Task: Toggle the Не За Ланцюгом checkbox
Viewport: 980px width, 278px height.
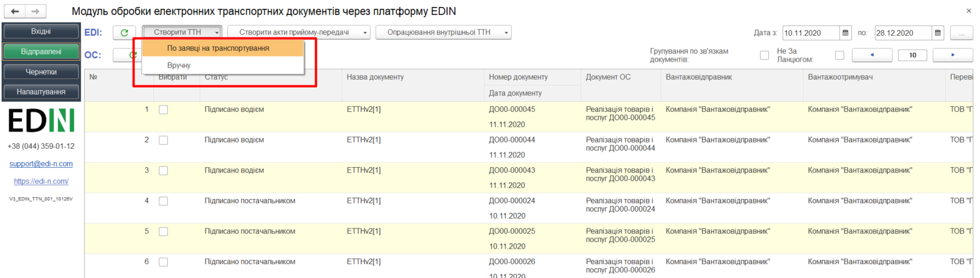Action: (x=840, y=55)
